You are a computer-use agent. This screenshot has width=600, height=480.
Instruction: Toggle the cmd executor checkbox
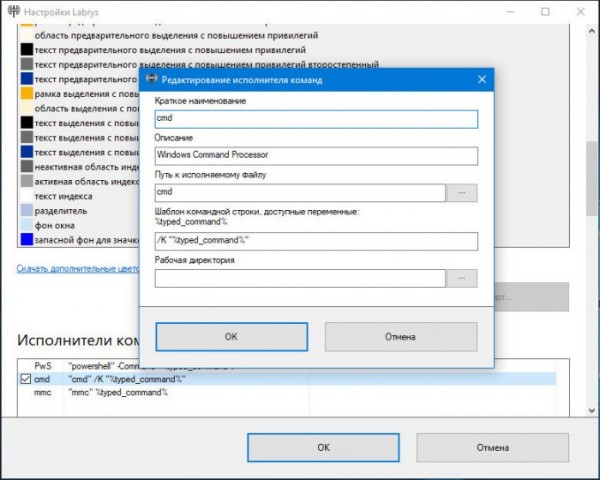coord(26,379)
